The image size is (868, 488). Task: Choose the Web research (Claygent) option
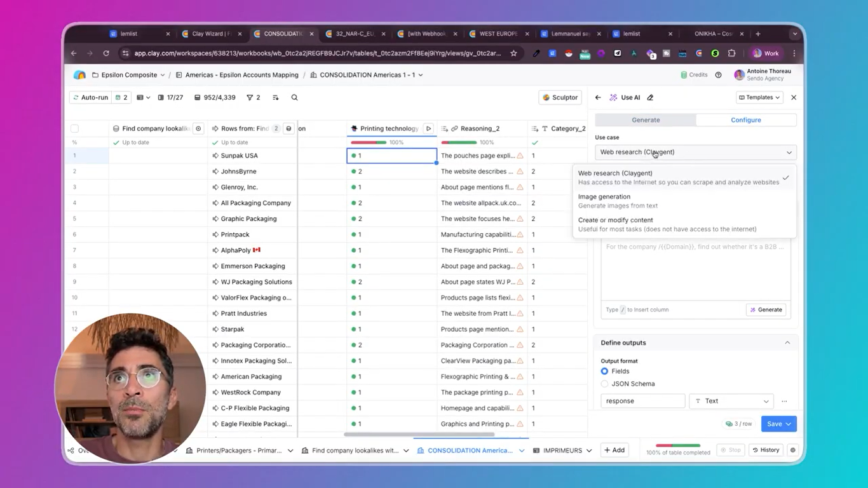tap(684, 177)
